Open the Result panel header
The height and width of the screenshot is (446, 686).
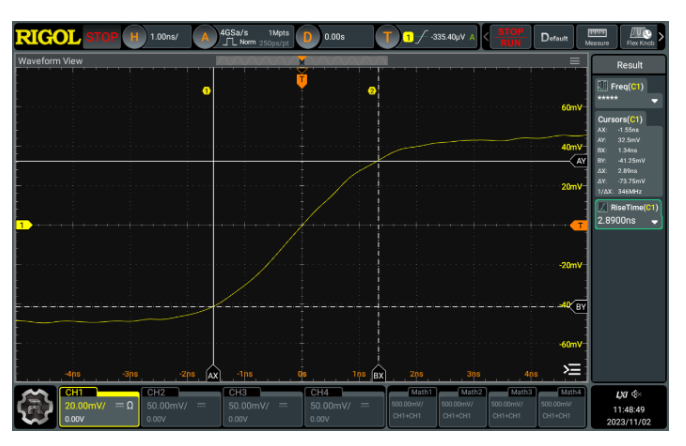tap(629, 65)
